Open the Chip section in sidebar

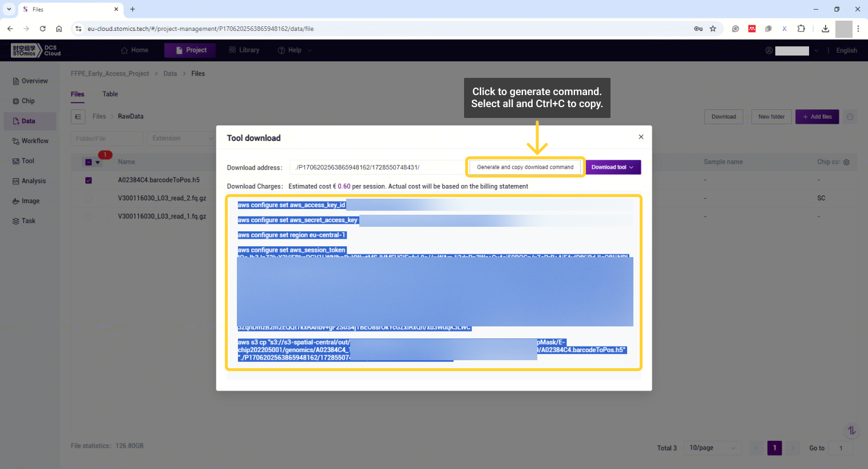tap(28, 101)
